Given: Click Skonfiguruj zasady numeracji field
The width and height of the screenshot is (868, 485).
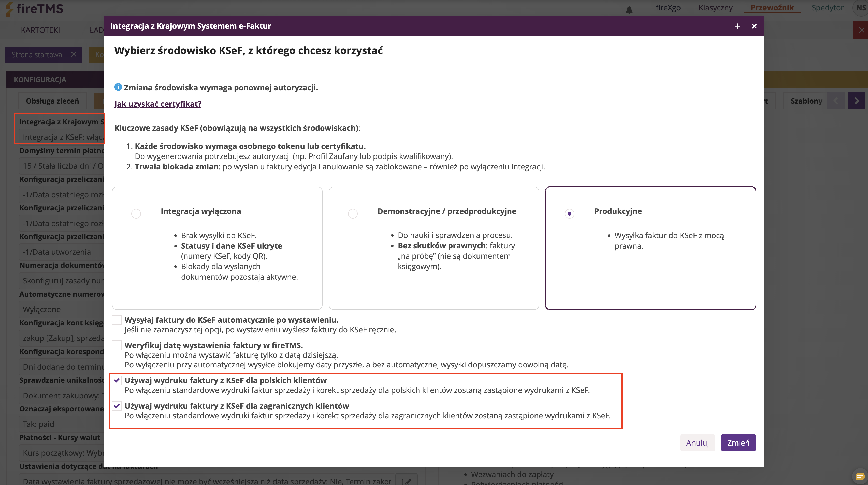Looking at the screenshot, I should pos(62,280).
